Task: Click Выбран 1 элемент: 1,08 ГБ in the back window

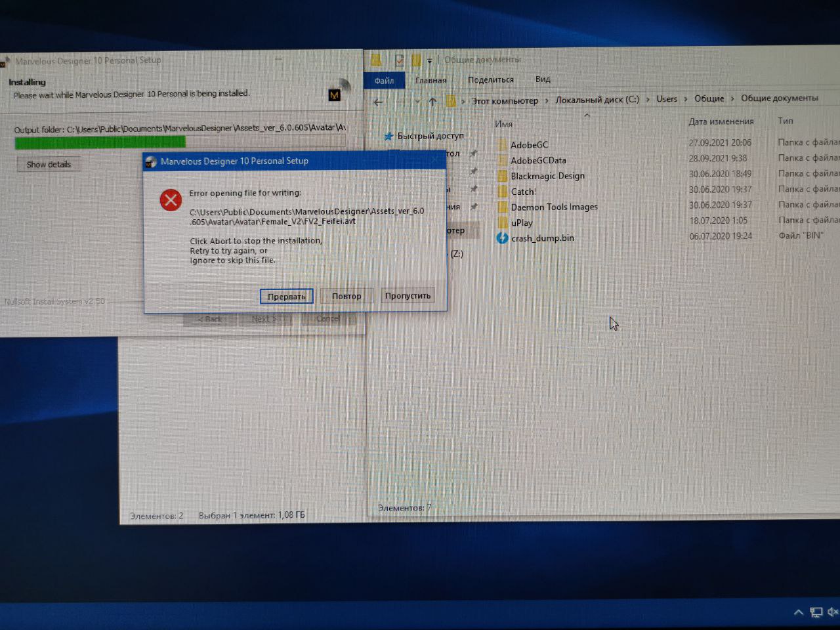Action: pos(252,515)
